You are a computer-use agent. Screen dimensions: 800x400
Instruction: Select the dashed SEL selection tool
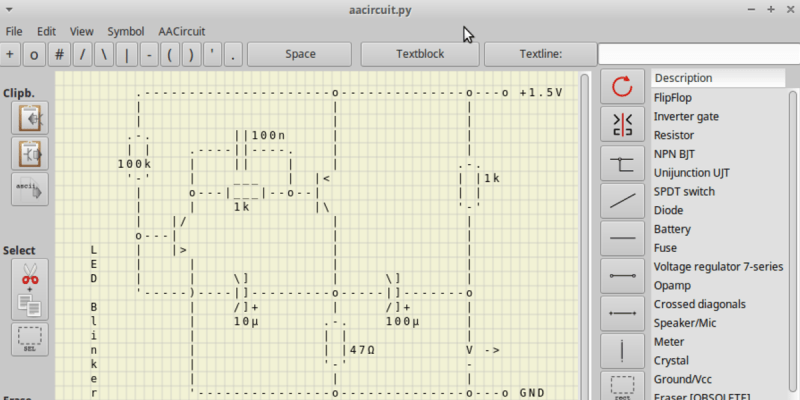coord(30,338)
